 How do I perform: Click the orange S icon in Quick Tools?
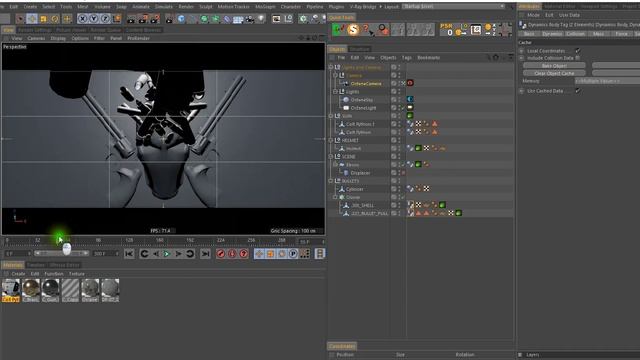(353, 30)
